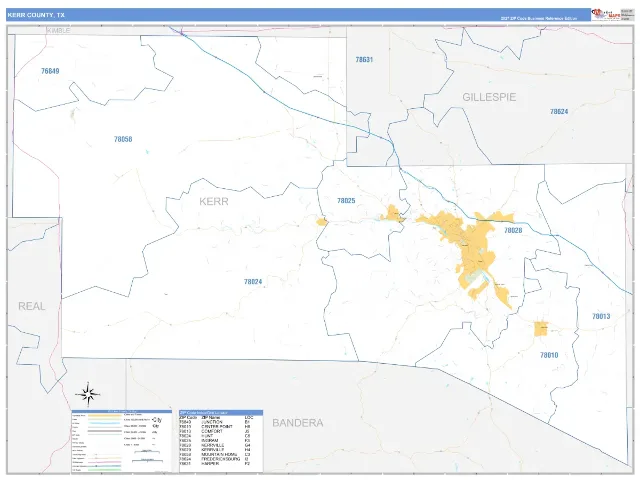Viewport: 640px width, 480px height.
Task: Click the largest City size sample in legend
Action: 157,420
